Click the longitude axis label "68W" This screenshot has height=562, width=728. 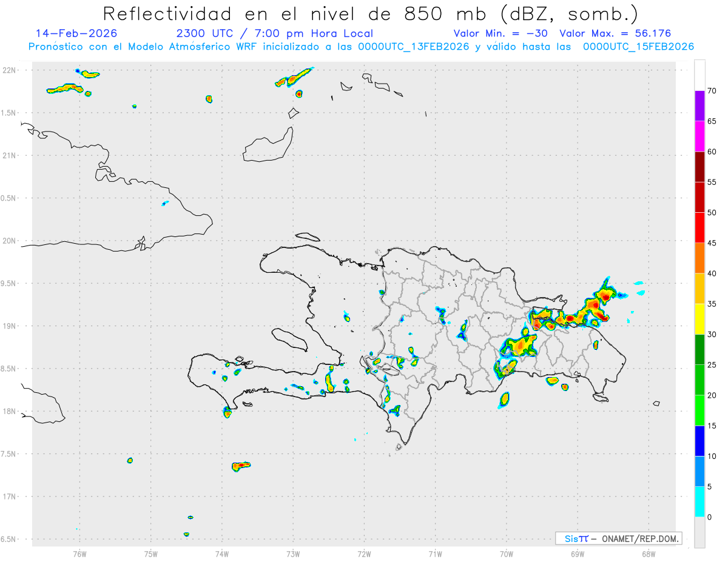(649, 554)
